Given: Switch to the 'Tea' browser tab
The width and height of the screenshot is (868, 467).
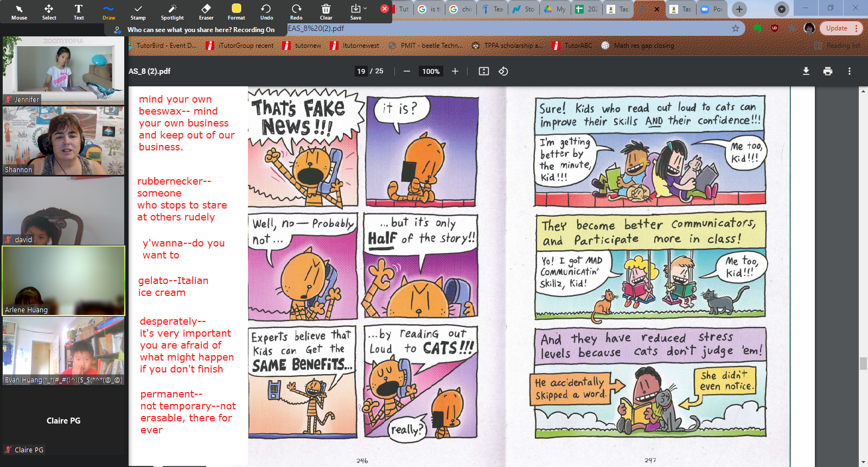Looking at the screenshot, I should [493, 9].
